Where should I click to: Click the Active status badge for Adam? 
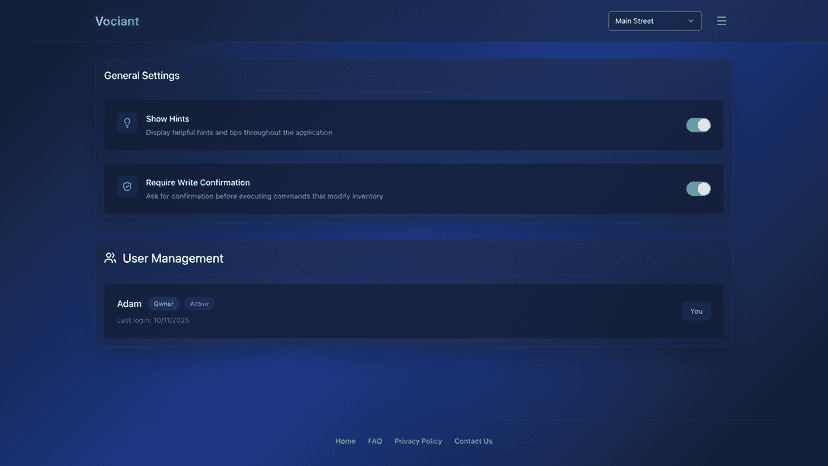tap(199, 304)
